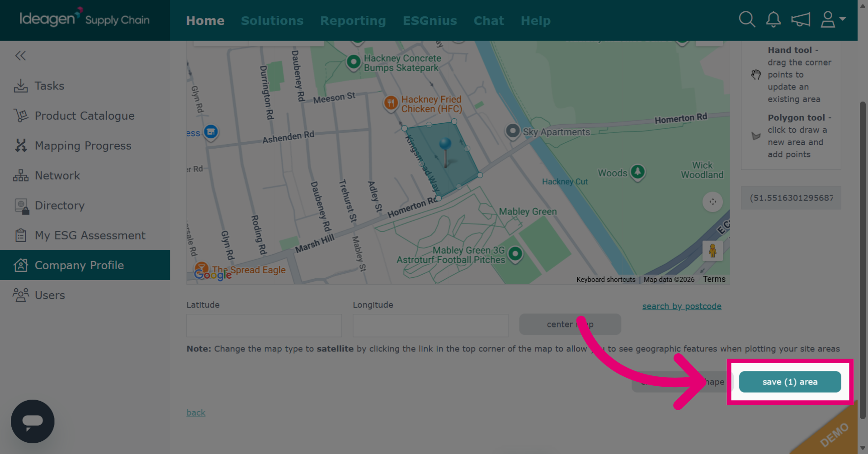Go to the Home tab
Image resolution: width=868 pixels, height=454 pixels.
205,21
